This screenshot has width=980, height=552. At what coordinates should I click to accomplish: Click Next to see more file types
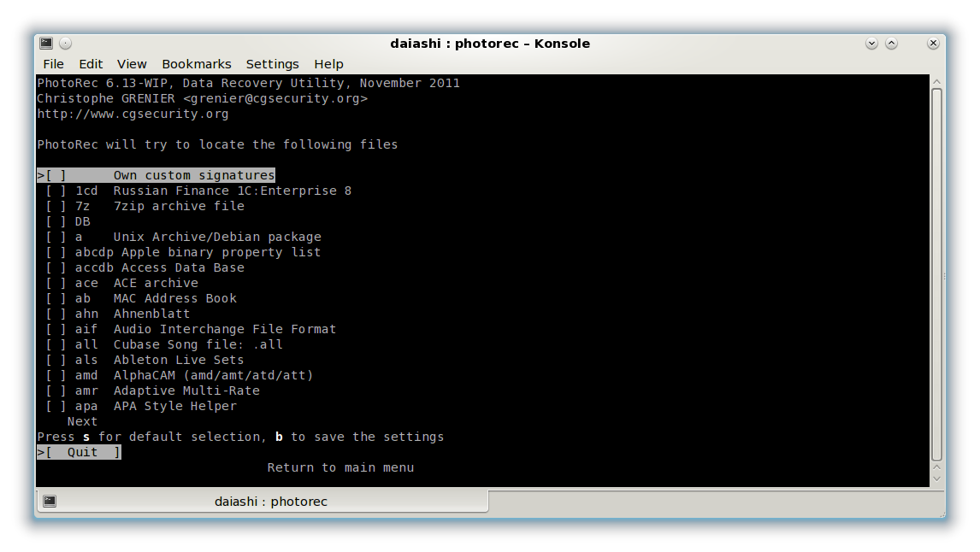[x=82, y=421]
